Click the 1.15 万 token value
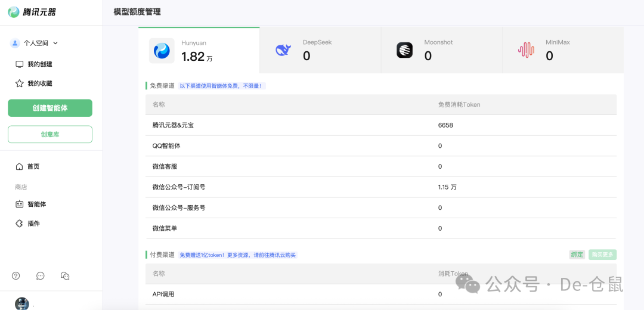The image size is (644, 310). (x=447, y=187)
